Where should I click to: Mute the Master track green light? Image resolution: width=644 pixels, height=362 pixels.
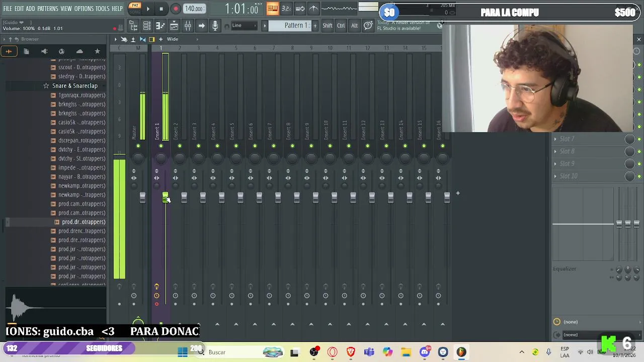tap(138, 146)
